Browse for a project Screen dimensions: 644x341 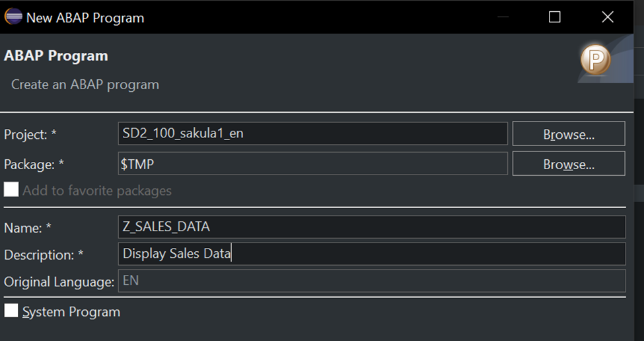coord(568,134)
